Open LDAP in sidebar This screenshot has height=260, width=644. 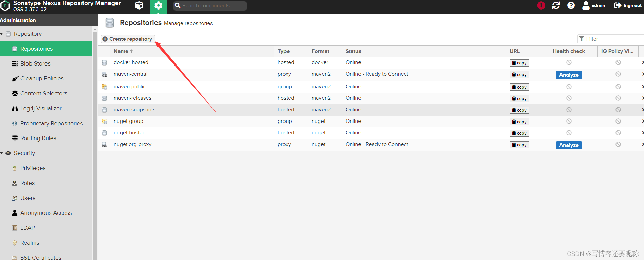pos(46,228)
